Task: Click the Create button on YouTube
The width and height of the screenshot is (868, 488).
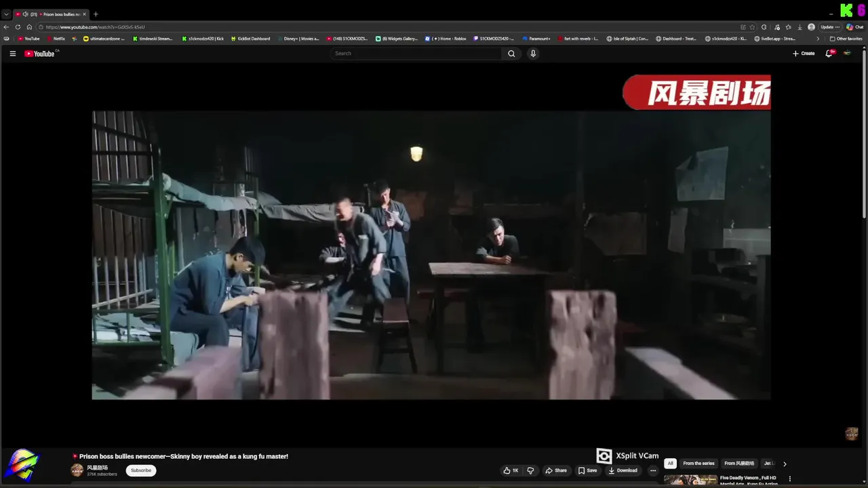Action: tap(804, 54)
